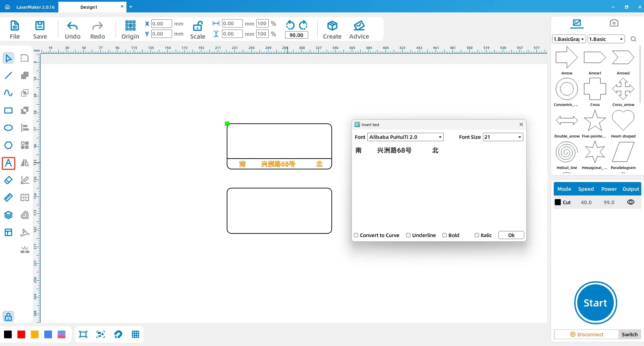Search the shape library
Viewport: 644px width, 346px height.
coord(633,39)
